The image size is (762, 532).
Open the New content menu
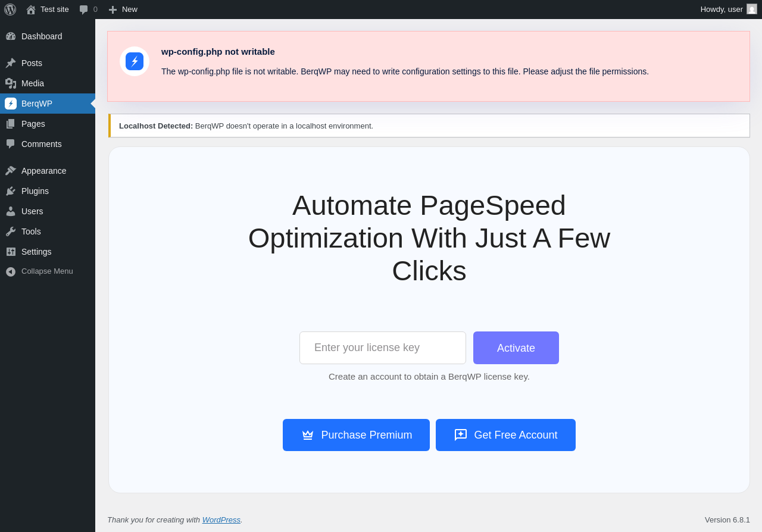pyautogui.click(x=123, y=10)
